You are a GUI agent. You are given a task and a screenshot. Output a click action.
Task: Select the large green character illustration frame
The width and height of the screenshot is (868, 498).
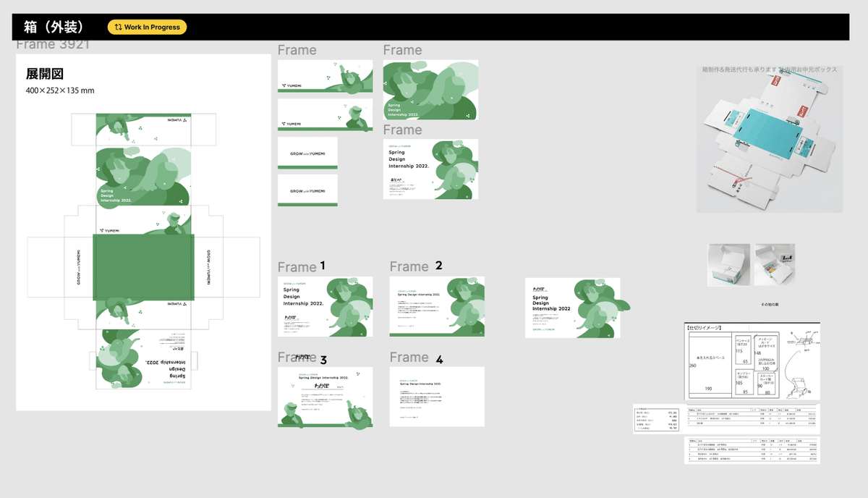point(430,90)
